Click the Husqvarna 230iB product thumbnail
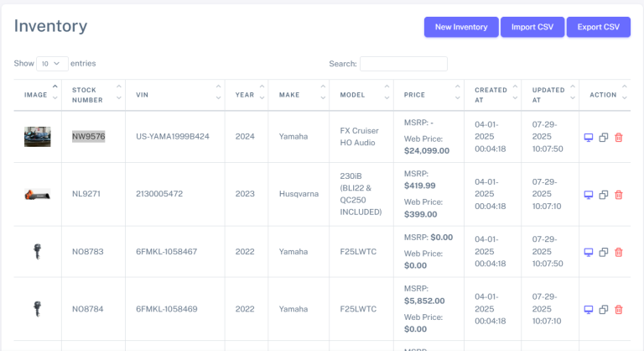 pos(37,195)
